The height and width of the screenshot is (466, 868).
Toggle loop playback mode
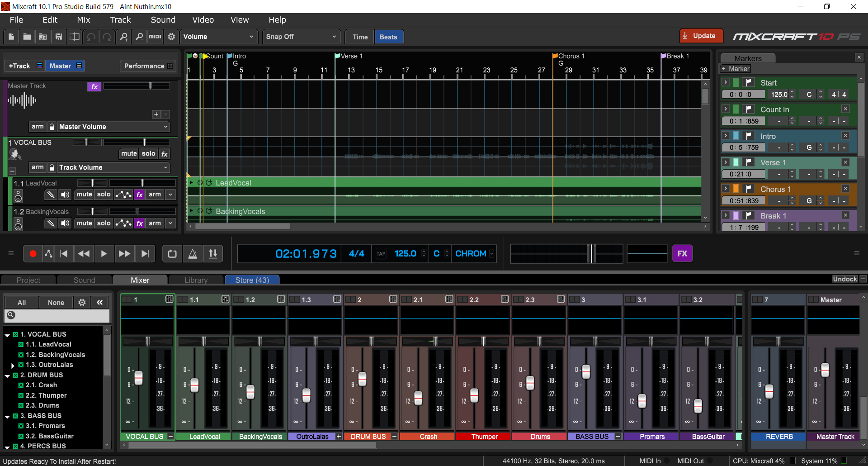172,254
